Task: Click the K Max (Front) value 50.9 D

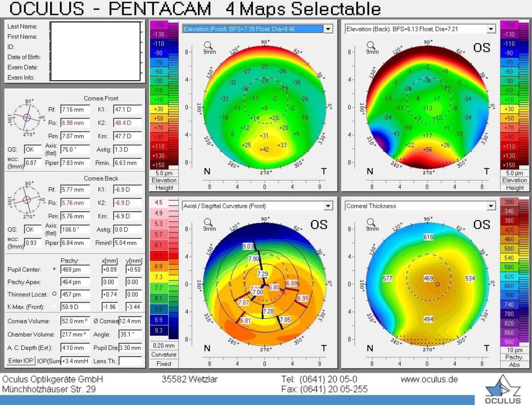Action: coord(75,306)
